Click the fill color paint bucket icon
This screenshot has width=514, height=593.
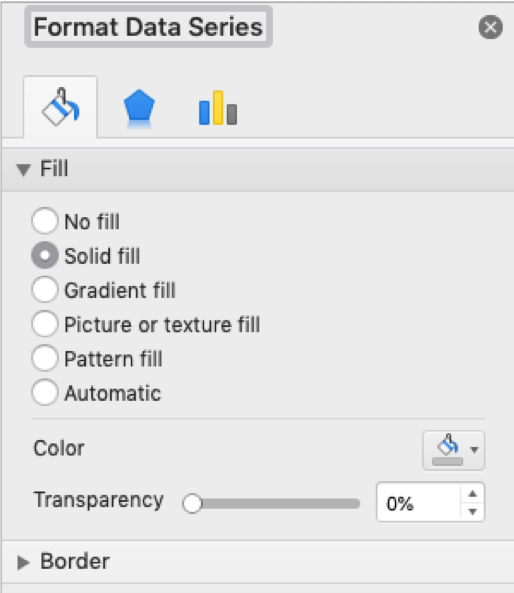point(447,450)
